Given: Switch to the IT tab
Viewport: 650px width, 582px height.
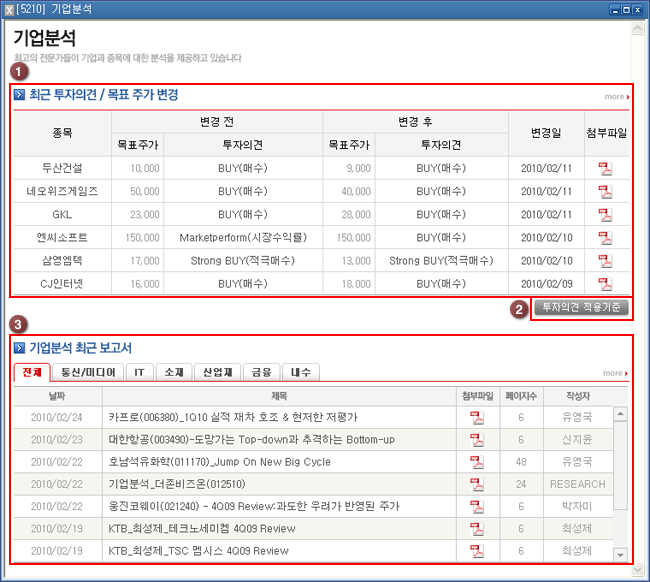Looking at the screenshot, I should pyautogui.click(x=140, y=372).
